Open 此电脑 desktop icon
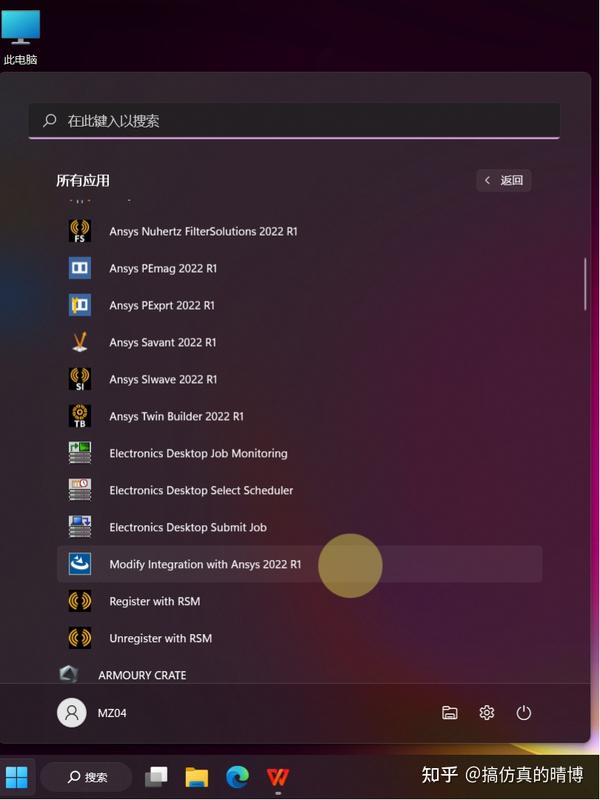Screen dimensions: 600x800 coord(20,38)
